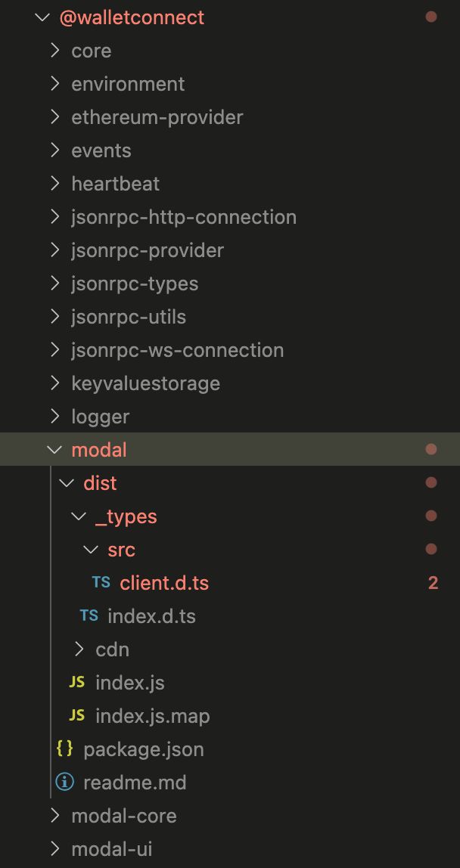460x868 pixels.
Task: Select the events folder name
Action: tap(101, 150)
